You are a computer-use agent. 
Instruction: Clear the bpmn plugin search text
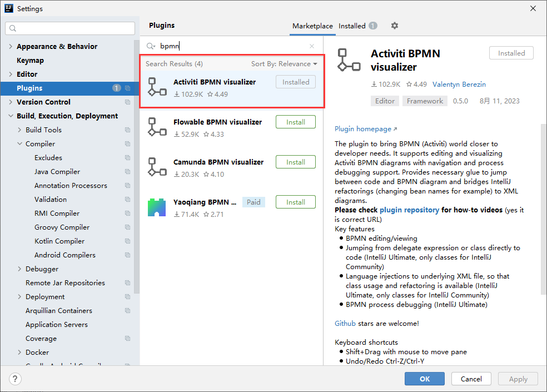[312, 46]
